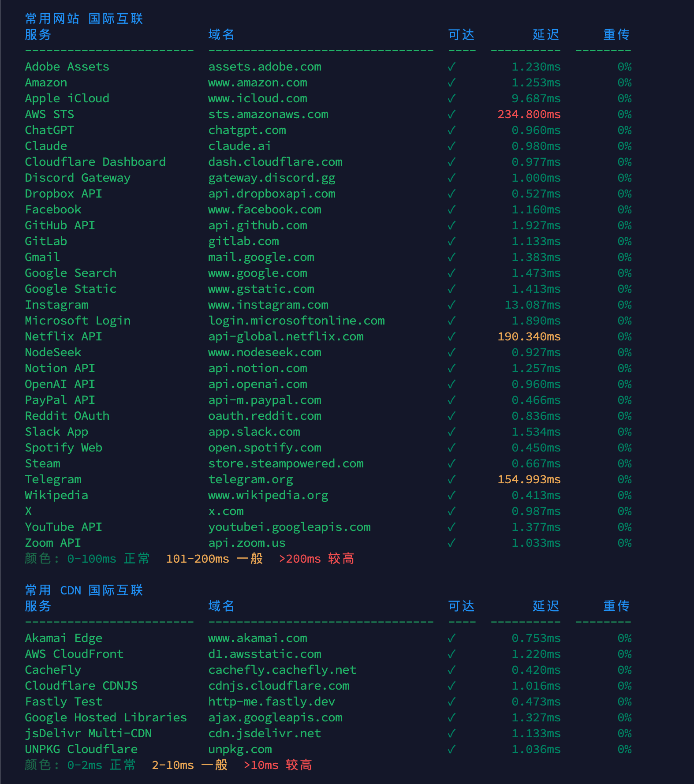Select the "Slack App" service name

click(x=56, y=432)
